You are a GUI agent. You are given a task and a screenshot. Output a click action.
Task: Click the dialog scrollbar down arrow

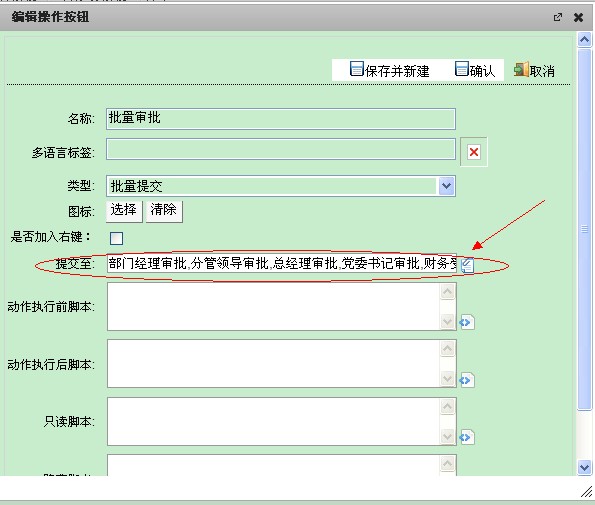(584, 467)
